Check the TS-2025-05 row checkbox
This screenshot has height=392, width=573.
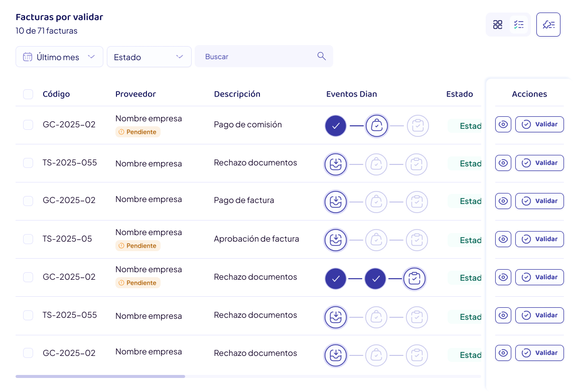[28, 239]
